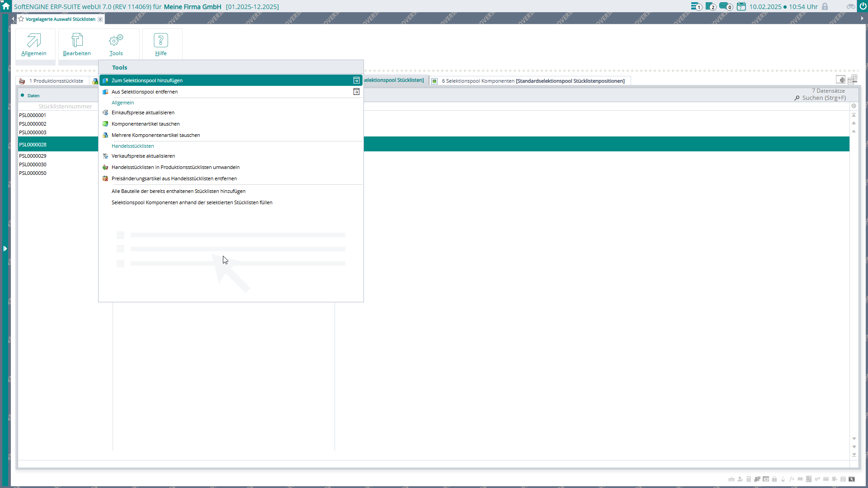868x488 pixels.
Task: Choose Komponentenartikel tauschen from Tools menu
Action: coord(146,124)
